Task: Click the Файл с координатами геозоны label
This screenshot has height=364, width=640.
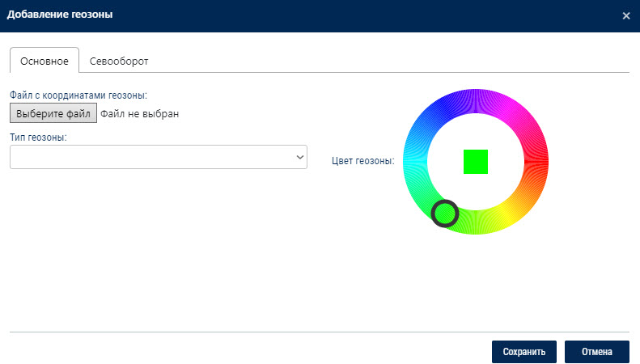Action: pyautogui.click(x=78, y=95)
